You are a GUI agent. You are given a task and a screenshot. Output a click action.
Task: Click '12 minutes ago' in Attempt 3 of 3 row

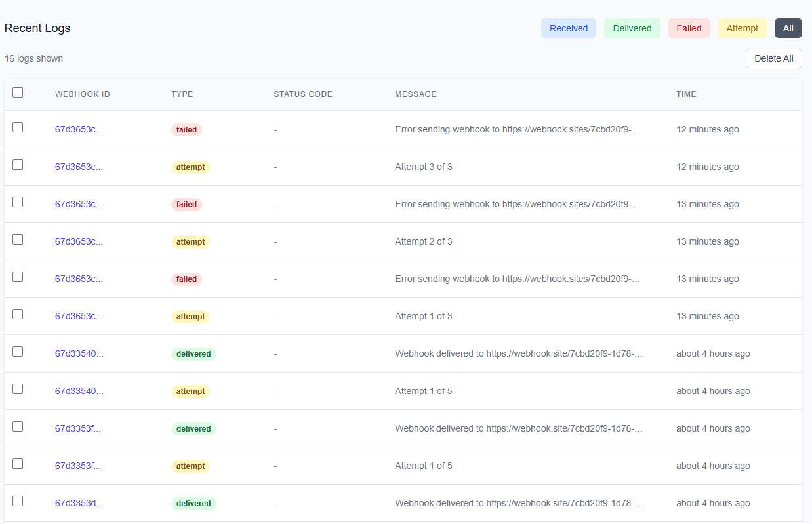coord(708,167)
